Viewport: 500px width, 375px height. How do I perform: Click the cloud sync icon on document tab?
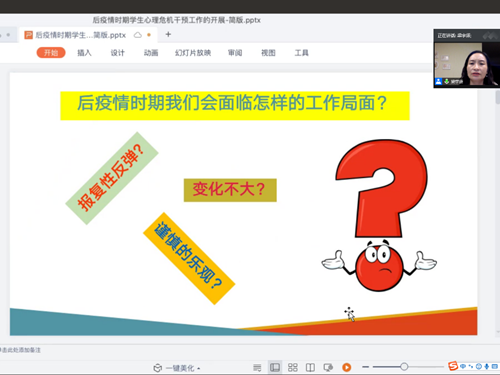pyautogui.click(x=138, y=35)
